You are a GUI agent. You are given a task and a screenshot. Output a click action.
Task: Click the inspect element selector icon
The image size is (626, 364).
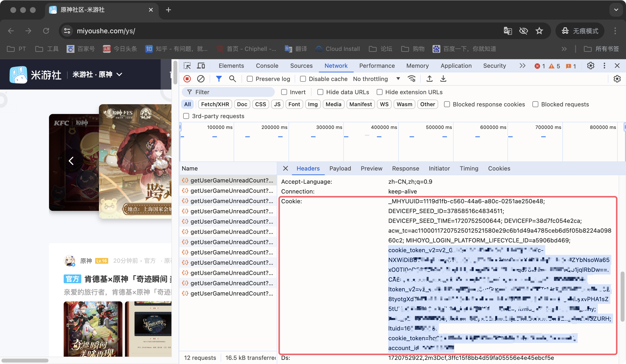click(x=187, y=66)
